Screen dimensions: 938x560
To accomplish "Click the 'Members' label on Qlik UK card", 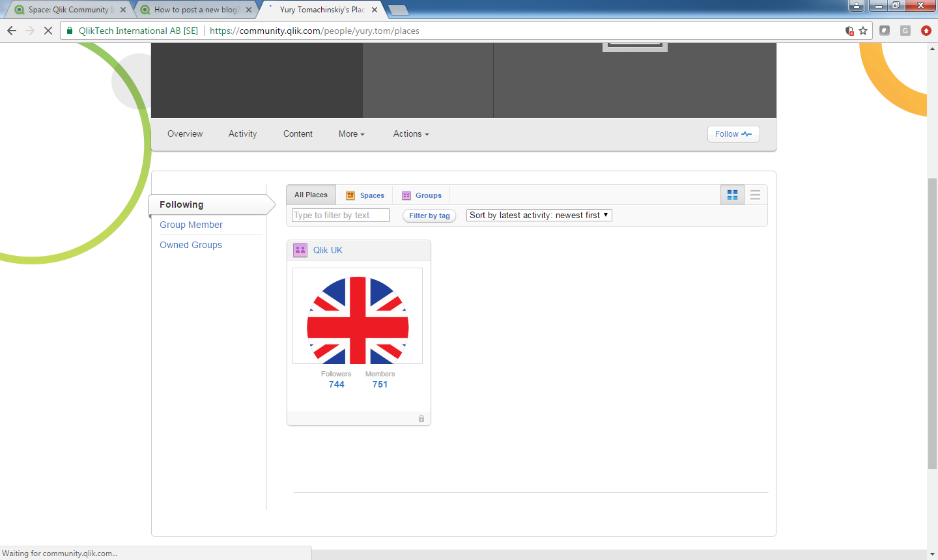I will coord(380,374).
